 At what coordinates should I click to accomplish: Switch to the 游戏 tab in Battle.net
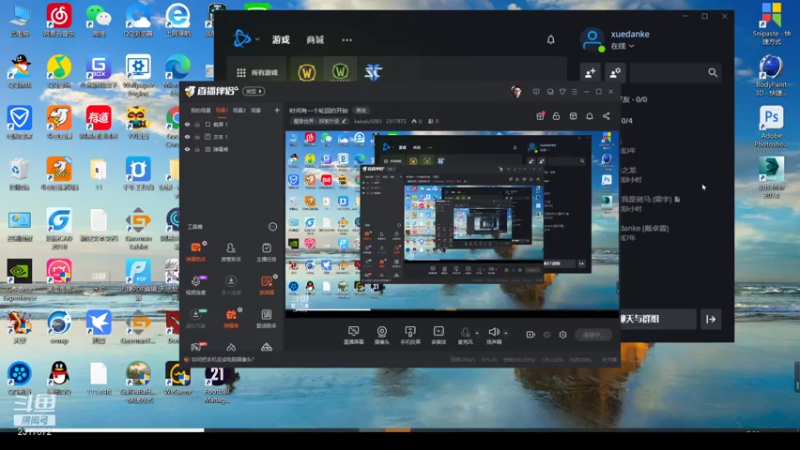click(281, 40)
